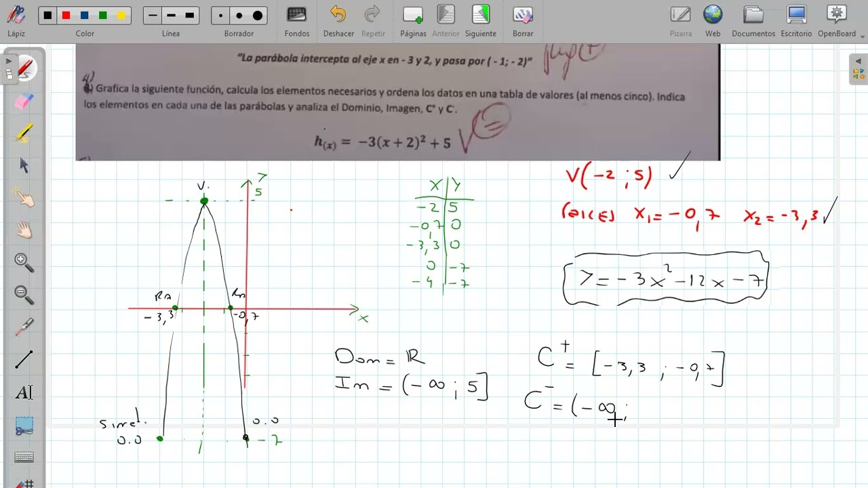The width and height of the screenshot is (868, 488).
Task: Show the Escritorio desktop mode
Action: pos(796,20)
